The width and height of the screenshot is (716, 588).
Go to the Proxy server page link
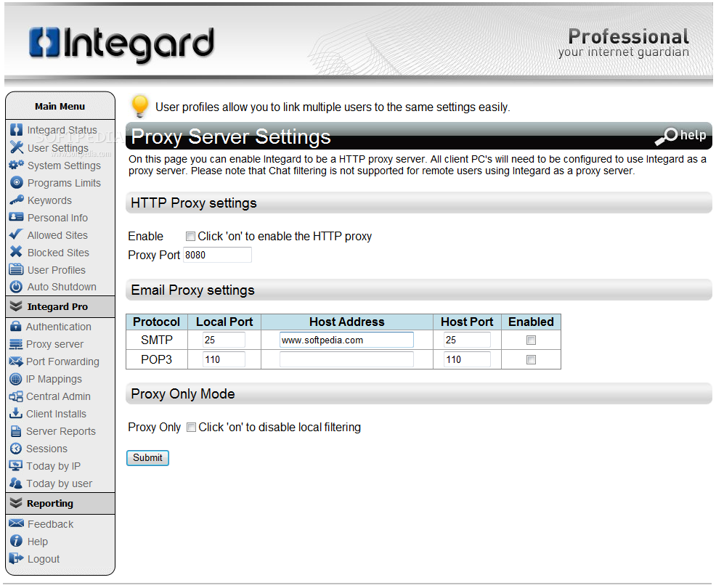(x=54, y=344)
